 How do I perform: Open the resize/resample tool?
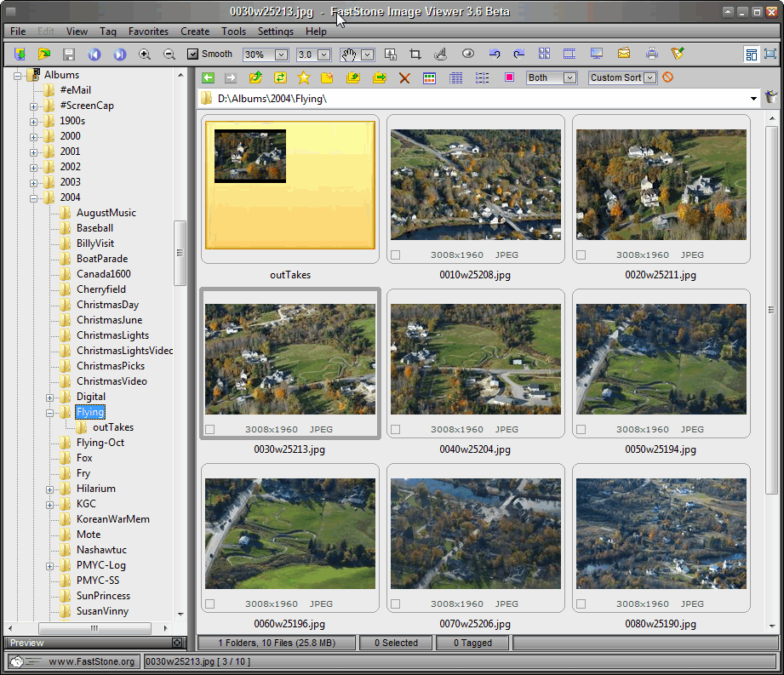pos(391,54)
